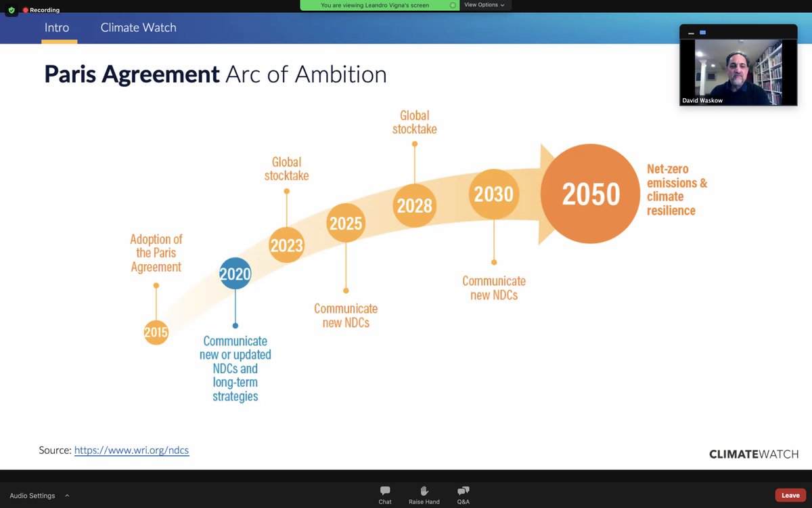Click the 2028 timeline circle

[x=414, y=205]
